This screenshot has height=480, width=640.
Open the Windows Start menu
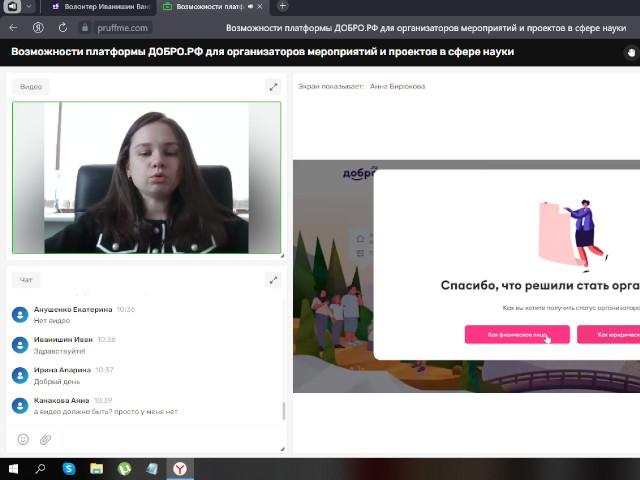(13, 469)
